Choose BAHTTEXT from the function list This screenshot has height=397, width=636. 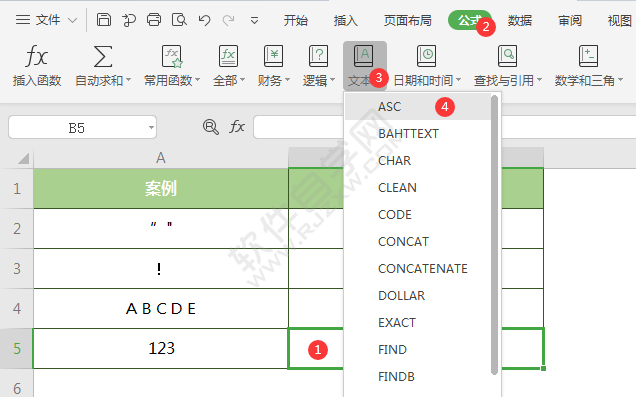click(418, 133)
